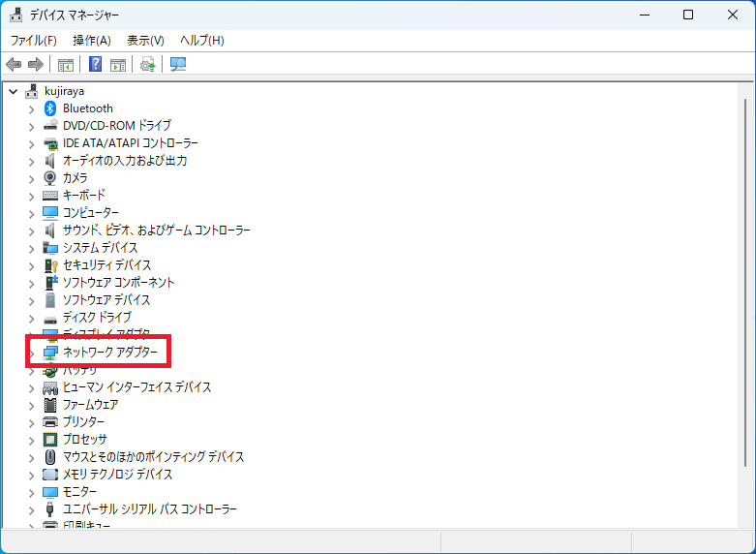The height and width of the screenshot is (554, 756).
Task: Open the 表示(V) menu
Action: click(145, 41)
